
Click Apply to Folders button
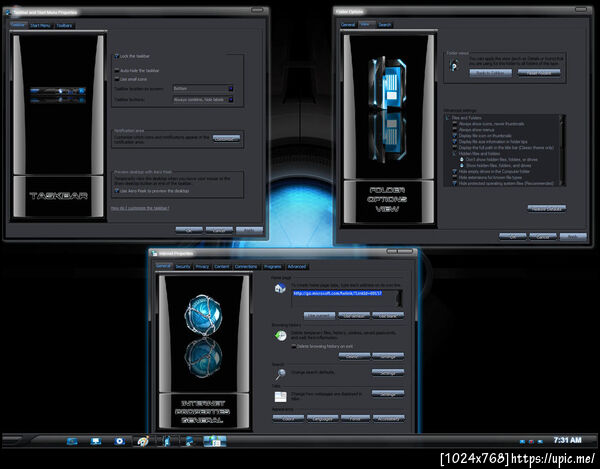(491, 73)
